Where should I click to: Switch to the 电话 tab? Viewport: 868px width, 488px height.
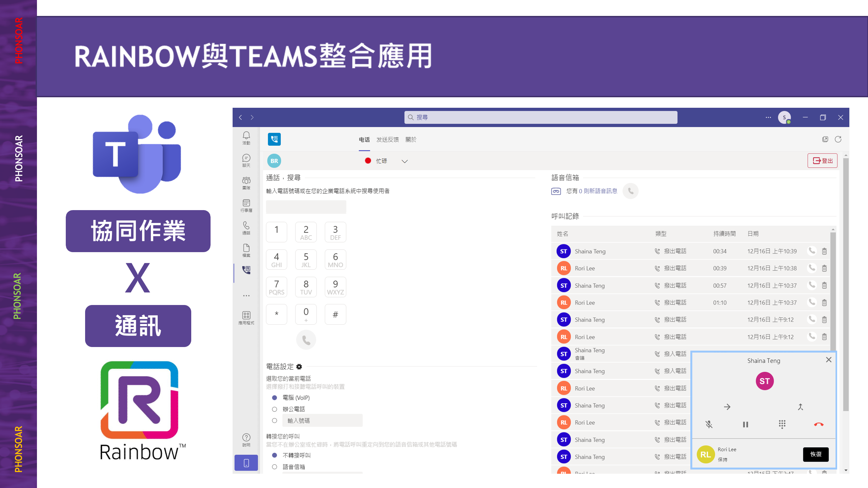point(364,140)
